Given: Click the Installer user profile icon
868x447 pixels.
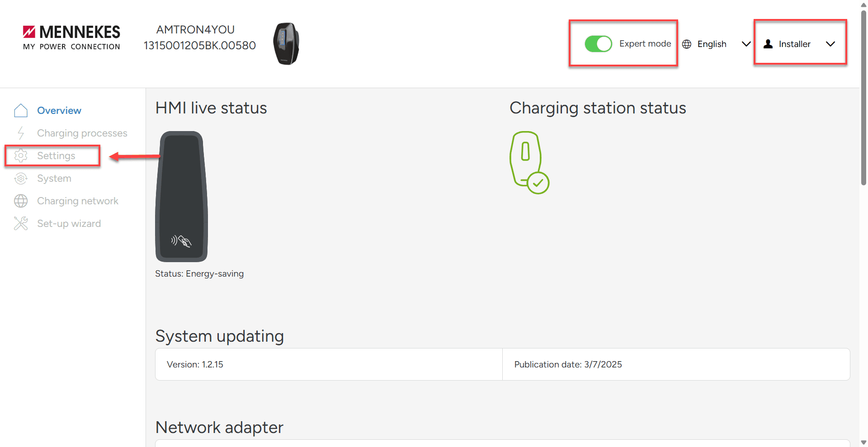Looking at the screenshot, I should 768,44.
